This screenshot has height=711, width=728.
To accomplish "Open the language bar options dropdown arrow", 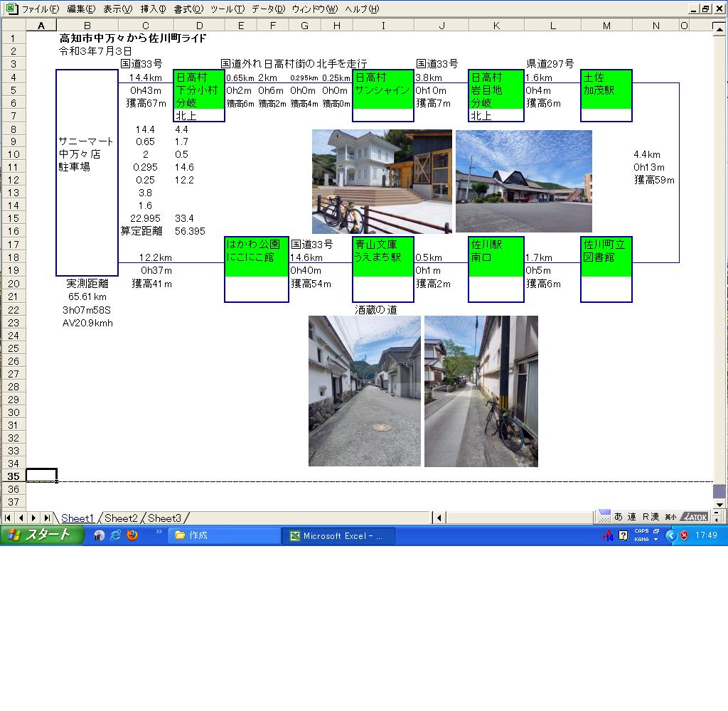I will click(x=655, y=540).
